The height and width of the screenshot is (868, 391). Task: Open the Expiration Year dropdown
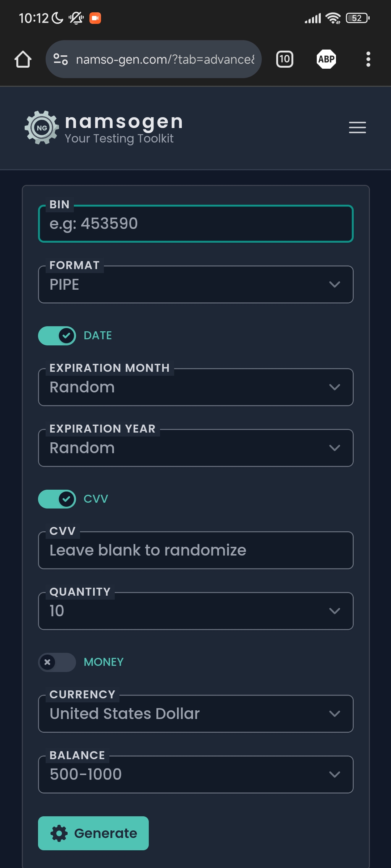[195, 448]
